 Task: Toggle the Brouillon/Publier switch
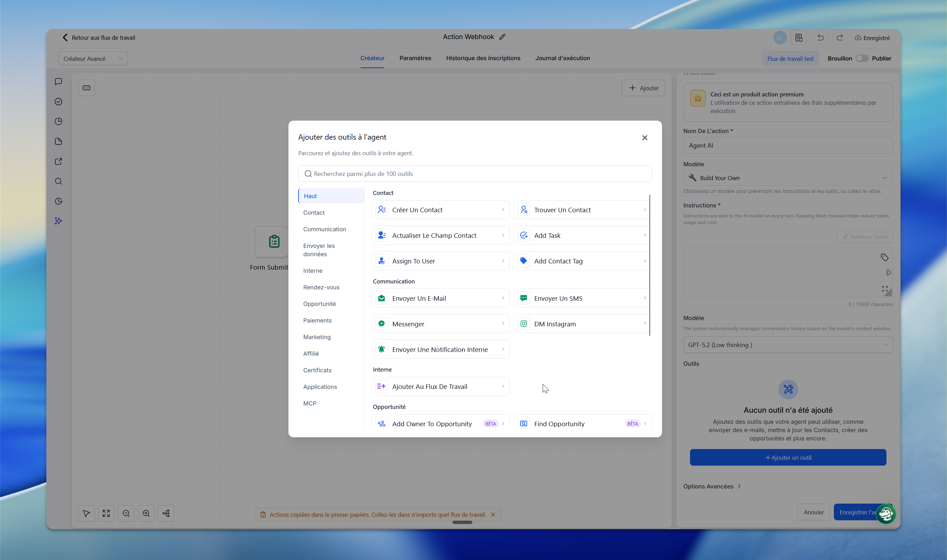[x=862, y=58]
